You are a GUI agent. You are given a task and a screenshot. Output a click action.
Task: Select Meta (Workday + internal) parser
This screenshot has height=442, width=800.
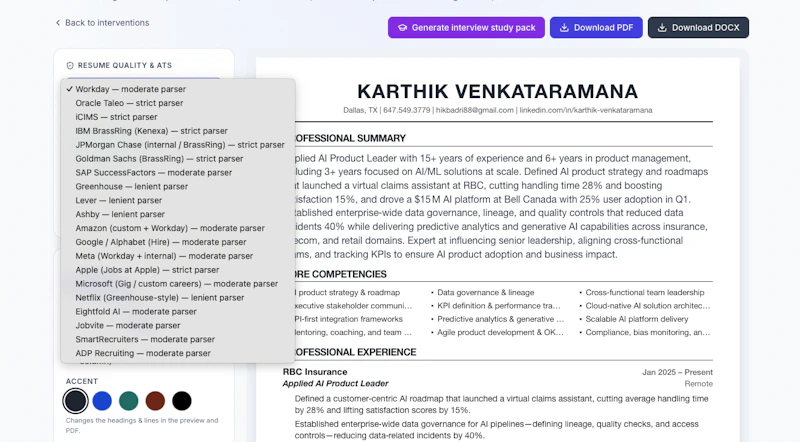tap(178, 256)
